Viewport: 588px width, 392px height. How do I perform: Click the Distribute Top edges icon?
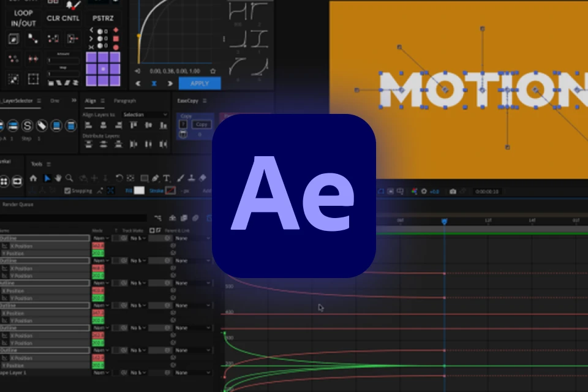[88, 144]
